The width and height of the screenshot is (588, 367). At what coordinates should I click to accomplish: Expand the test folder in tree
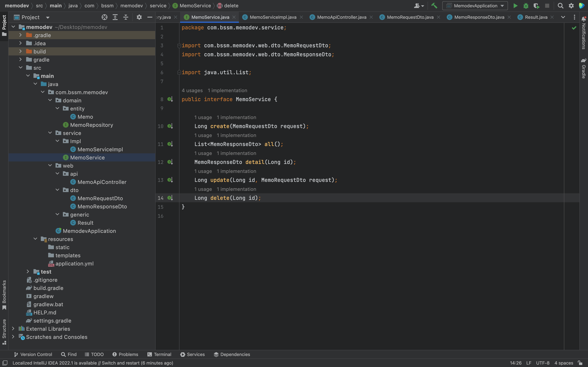[28, 272]
